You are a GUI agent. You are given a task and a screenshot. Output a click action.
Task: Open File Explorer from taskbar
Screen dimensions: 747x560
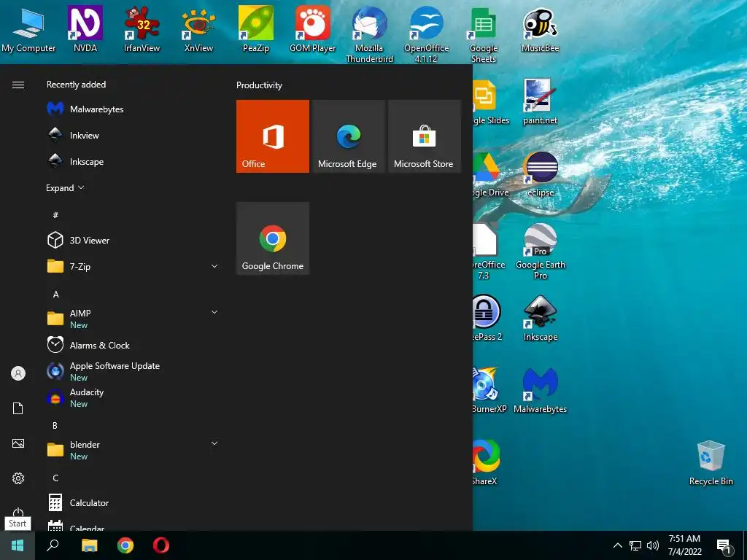click(x=89, y=545)
